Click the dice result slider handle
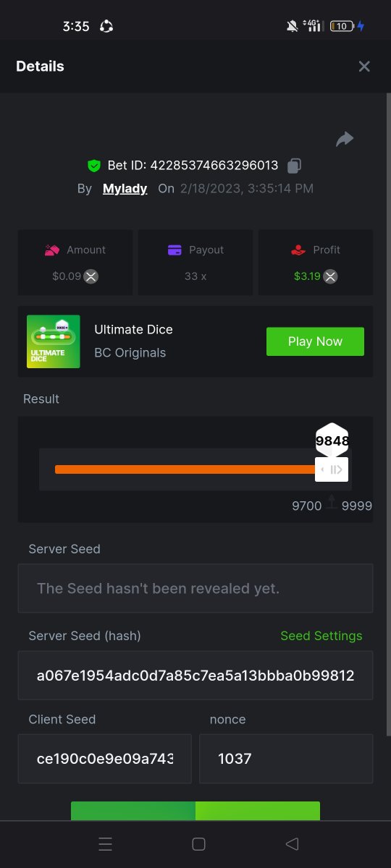The width and height of the screenshot is (391, 868). pos(332,469)
